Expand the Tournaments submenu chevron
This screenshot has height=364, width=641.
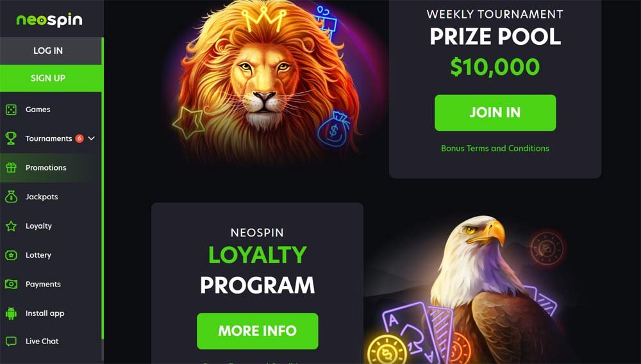tap(92, 138)
